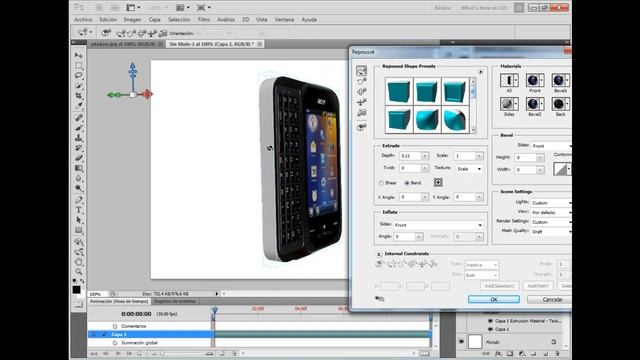Screen dimensions: 640x360
Task: Click the layer style fx icon
Action: (498, 353)
